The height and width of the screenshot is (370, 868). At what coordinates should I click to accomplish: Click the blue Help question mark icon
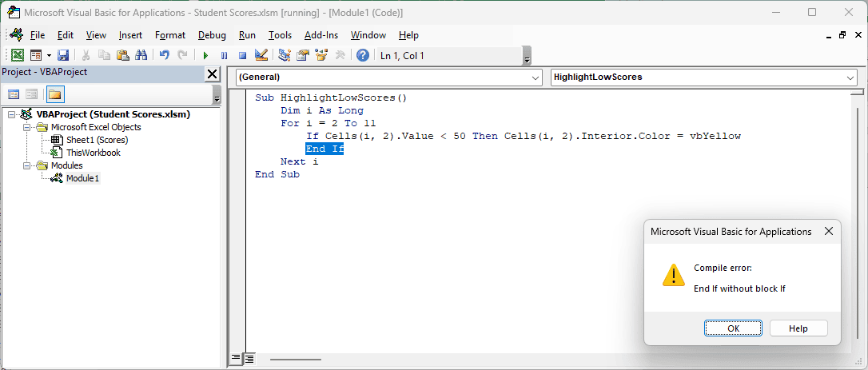pos(363,55)
